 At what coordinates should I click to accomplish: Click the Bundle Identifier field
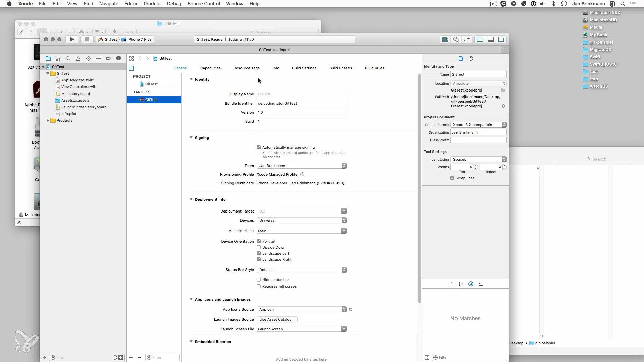302,103
